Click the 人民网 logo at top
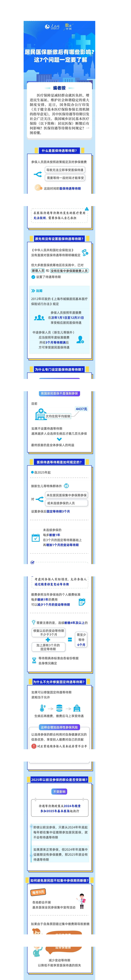This screenshot has width=131, height=980. pyautogui.click(x=52, y=26)
